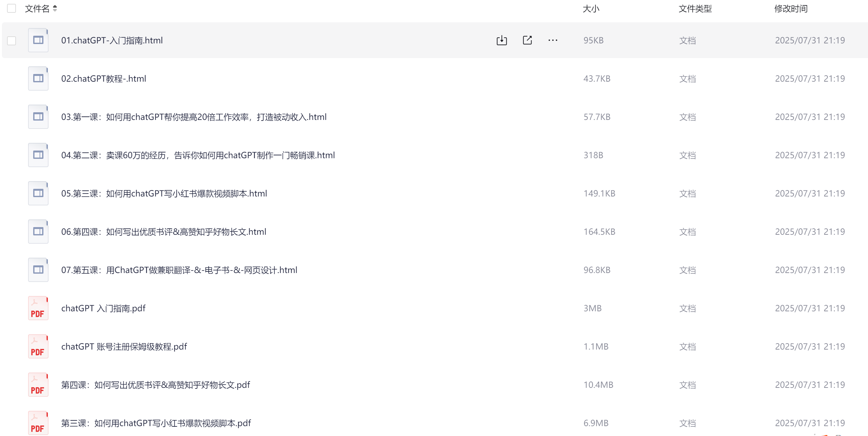Click the PDF icon of 第三课 pdf file

tap(38, 423)
